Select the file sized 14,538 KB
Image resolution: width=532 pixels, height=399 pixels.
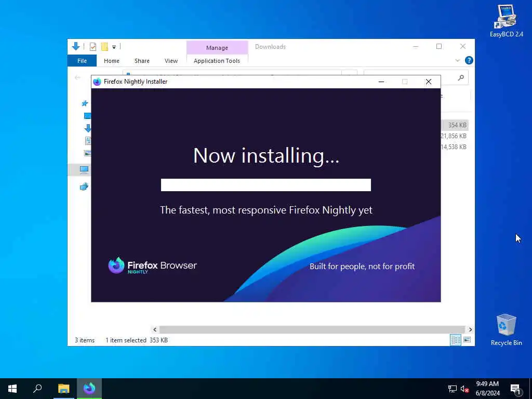454,147
